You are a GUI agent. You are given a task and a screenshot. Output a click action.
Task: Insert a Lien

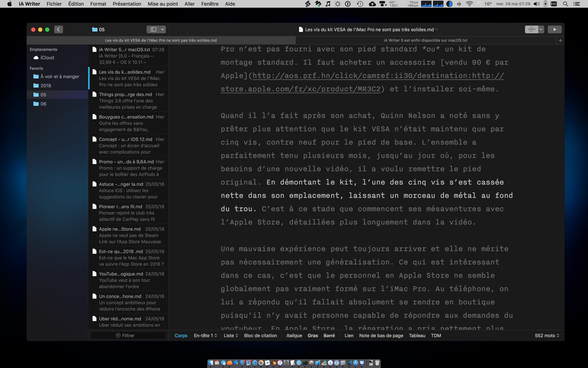click(x=349, y=335)
